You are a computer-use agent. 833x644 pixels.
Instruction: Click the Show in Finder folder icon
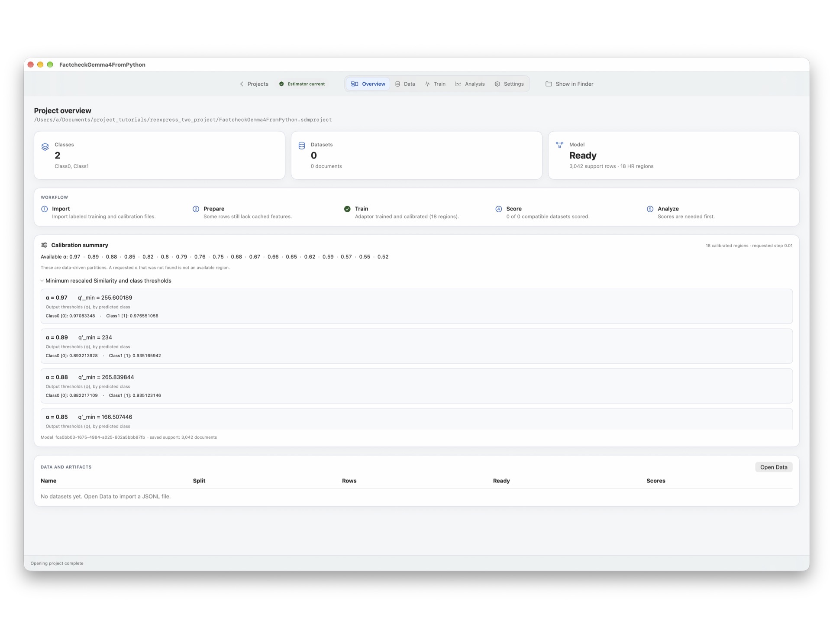pyautogui.click(x=549, y=84)
